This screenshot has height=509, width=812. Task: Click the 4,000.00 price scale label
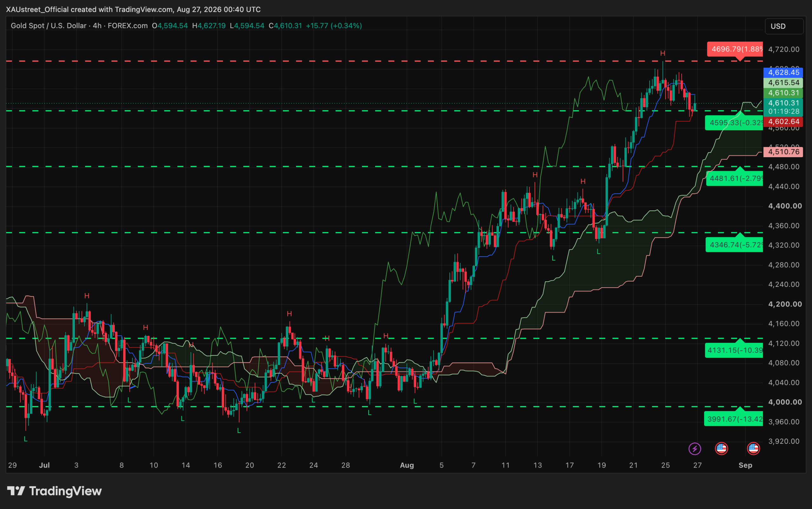click(x=785, y=402)
